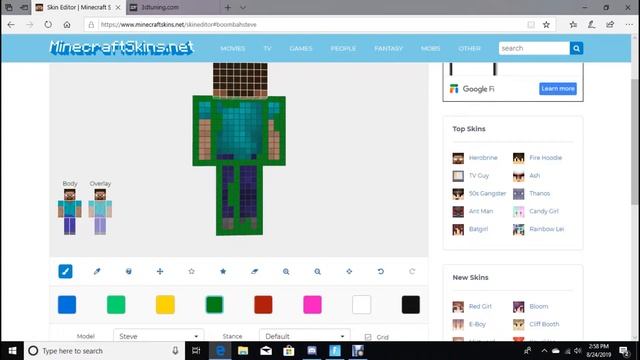Select the eraser tool
Image resolution: width=640 pixels, height=360 pixels.
coord(254,271)
